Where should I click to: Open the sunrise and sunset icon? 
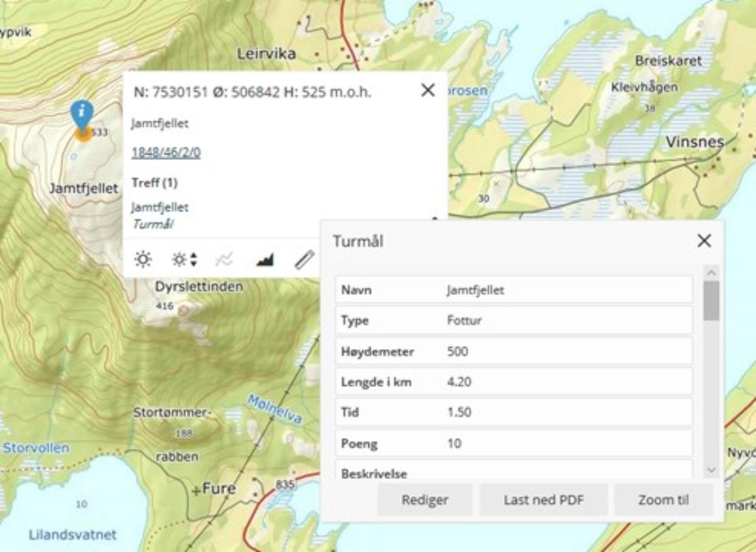[185, 260]
